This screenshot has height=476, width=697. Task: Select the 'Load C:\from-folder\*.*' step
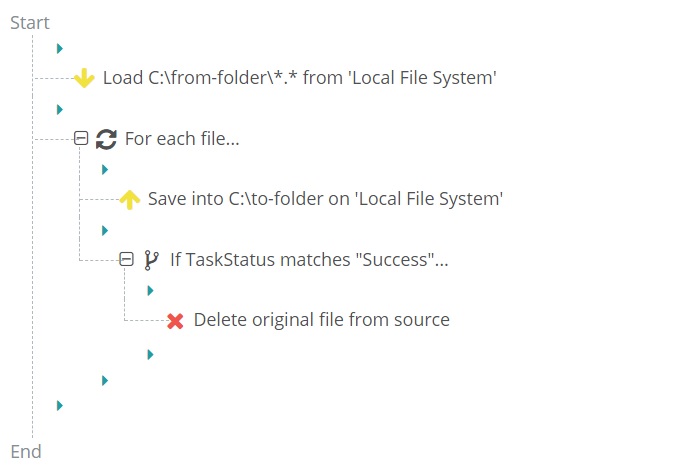coord(299,78)
